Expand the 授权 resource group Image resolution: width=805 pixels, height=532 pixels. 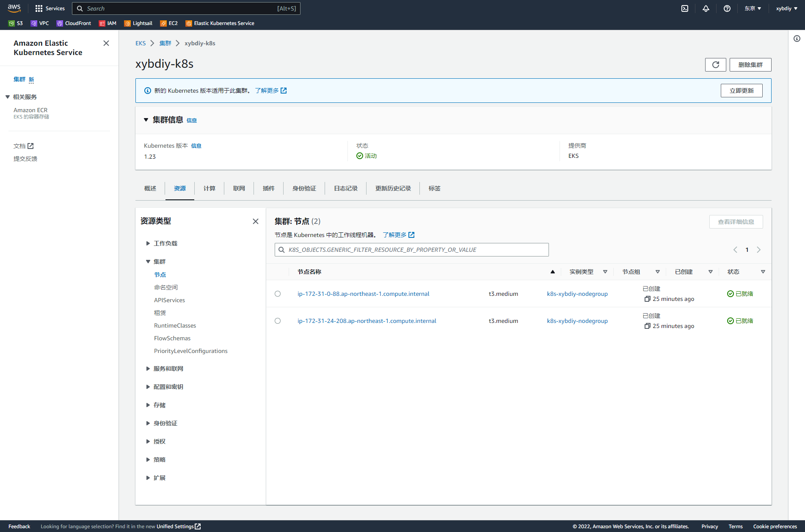pos(148,441)
